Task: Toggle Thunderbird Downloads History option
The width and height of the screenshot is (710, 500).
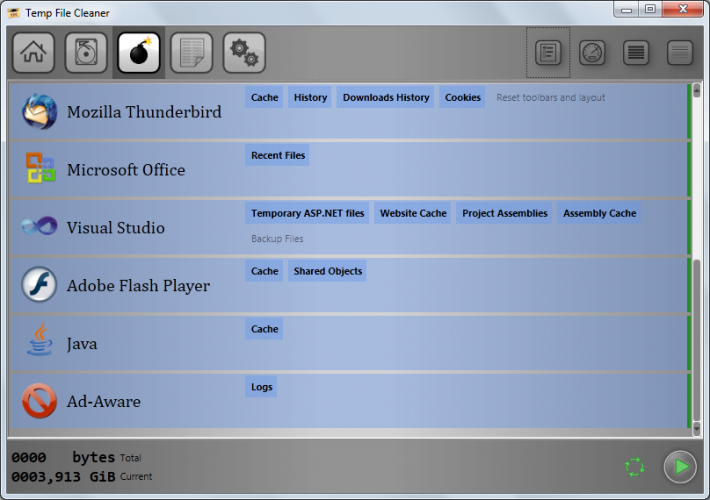Action: 386,98
